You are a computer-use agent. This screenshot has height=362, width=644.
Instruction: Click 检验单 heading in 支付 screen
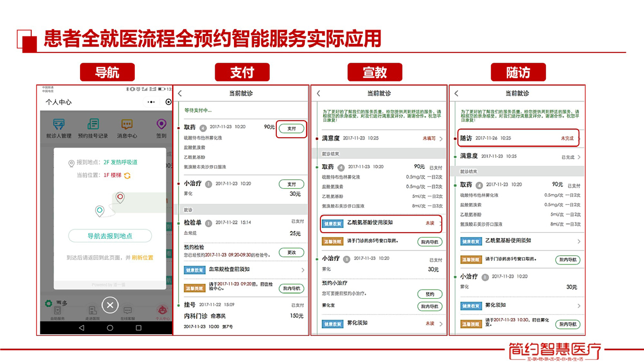[193, 223]
